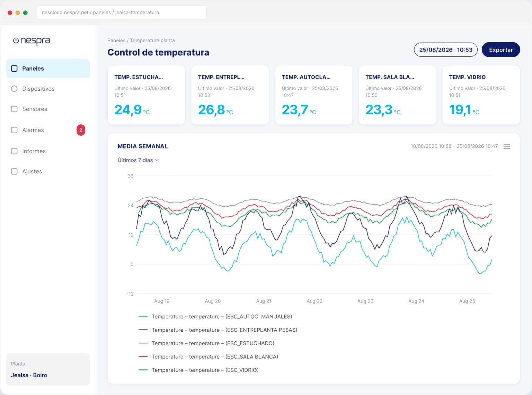Toggle the ESC_AUTOC. MANUALES legend series
This screenshot has width=532, height=395.
pos(215,317)
